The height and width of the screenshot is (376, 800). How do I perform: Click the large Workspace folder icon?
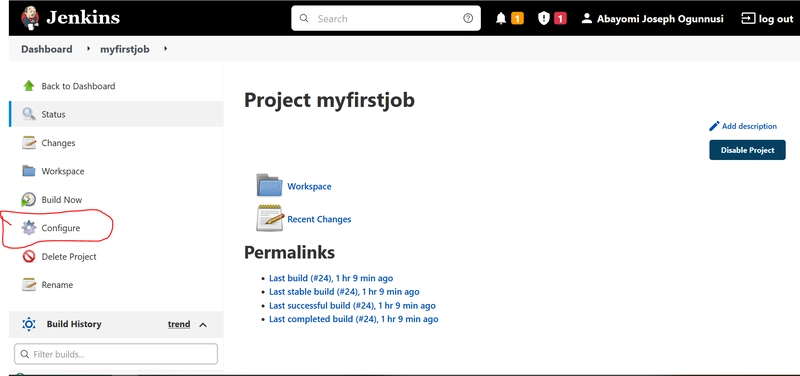pyautogui.click(x=269, y=185)
